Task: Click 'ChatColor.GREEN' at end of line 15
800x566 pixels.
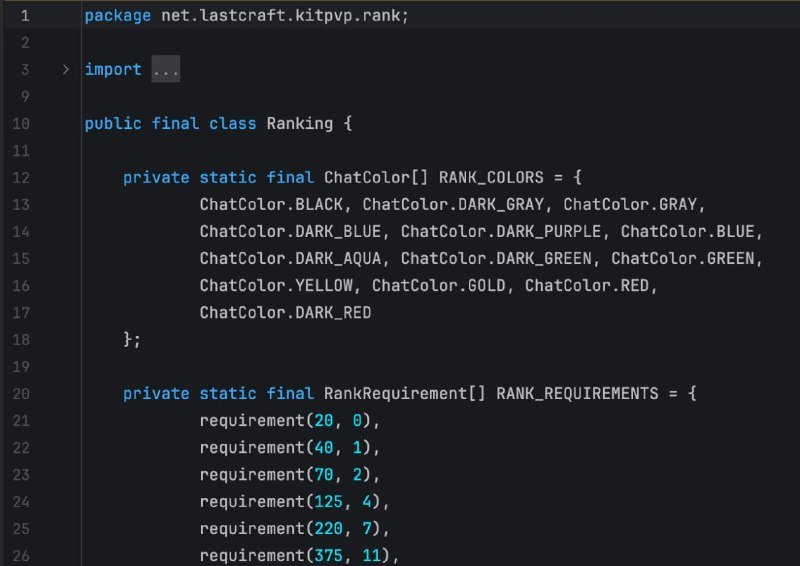Action: 683,259
